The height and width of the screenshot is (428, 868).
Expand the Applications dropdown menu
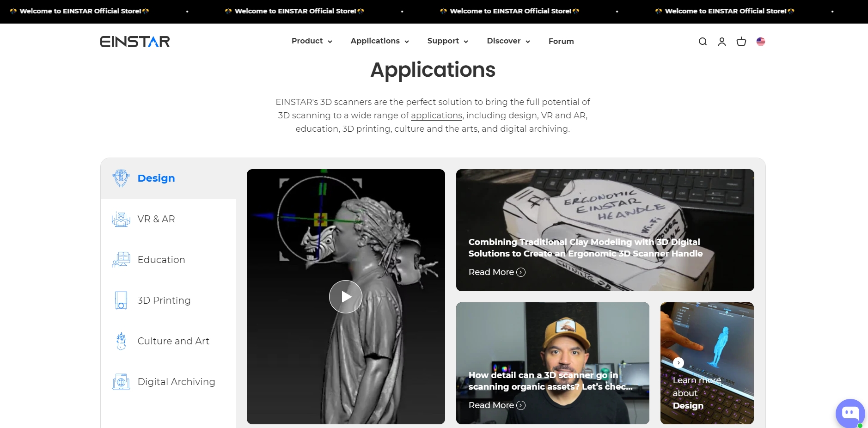tap(379, 41)
